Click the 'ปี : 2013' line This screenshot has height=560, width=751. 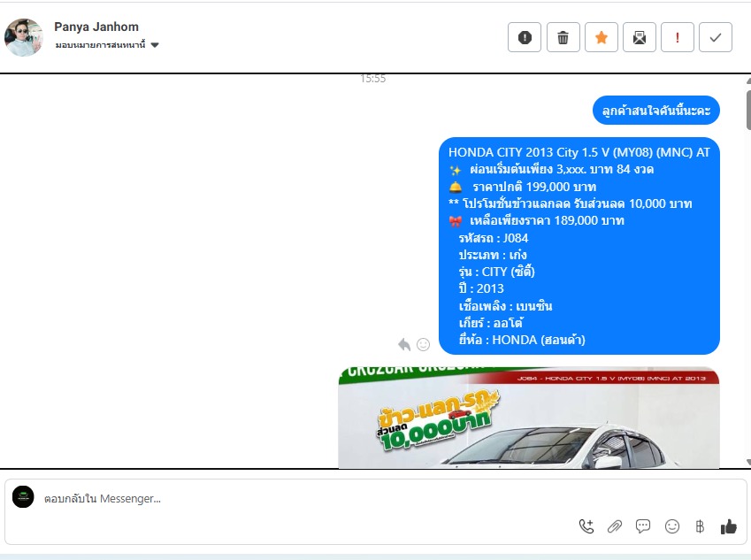481,288
